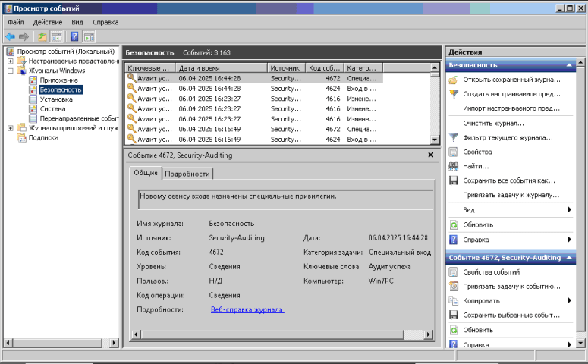The width and height of the screenshot is (588, 364).
Task: Open the Действие menu
Action: point(48,22)
